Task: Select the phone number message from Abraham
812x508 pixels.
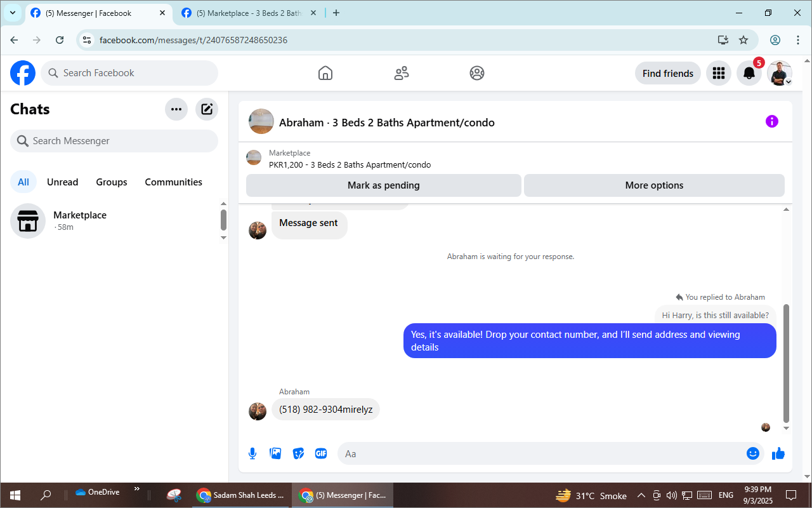Action: tap(325, 410)
